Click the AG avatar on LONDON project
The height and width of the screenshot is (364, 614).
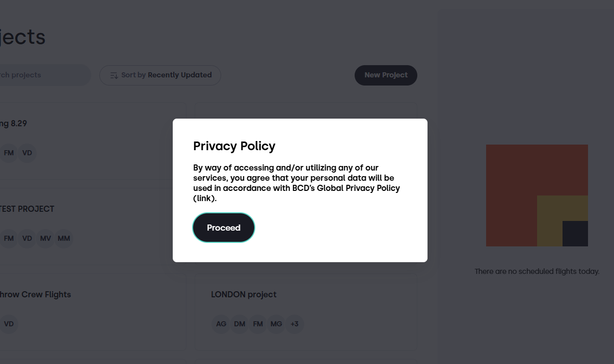(221, 324)
